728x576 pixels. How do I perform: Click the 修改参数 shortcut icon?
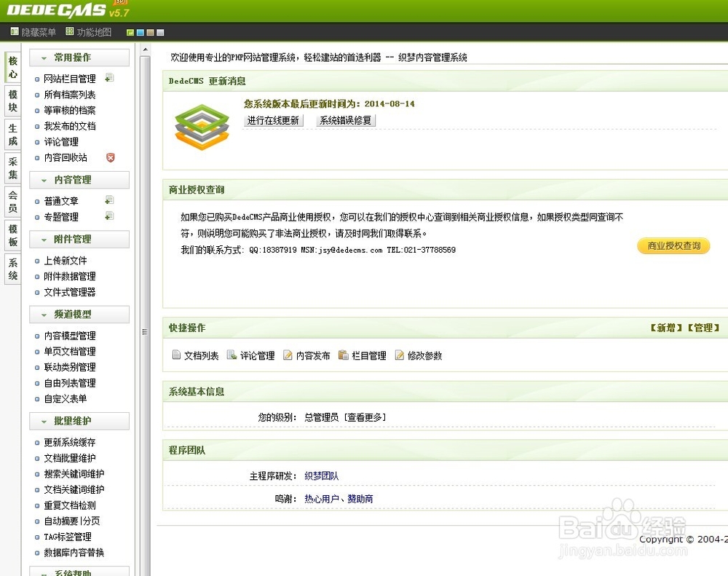click(399, 355)
